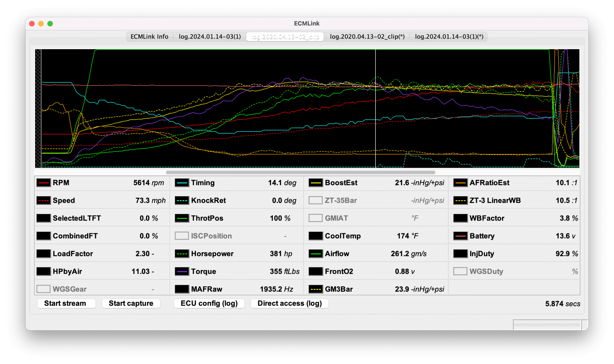
Task: Click the FrontO2 value 0.88 v
Action: coord(405,272)
